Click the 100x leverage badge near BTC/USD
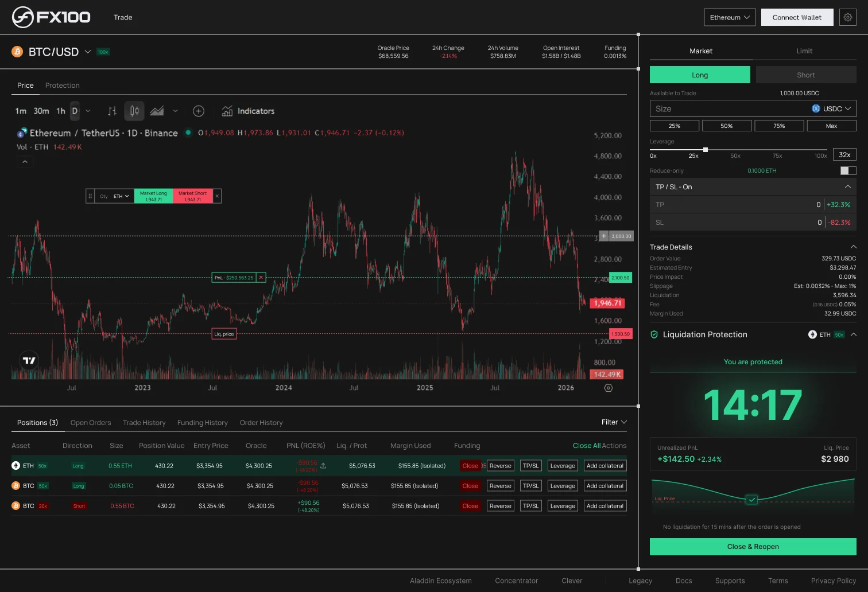The height and width of the screenshot is (592, 868). (x=103, y=52)
